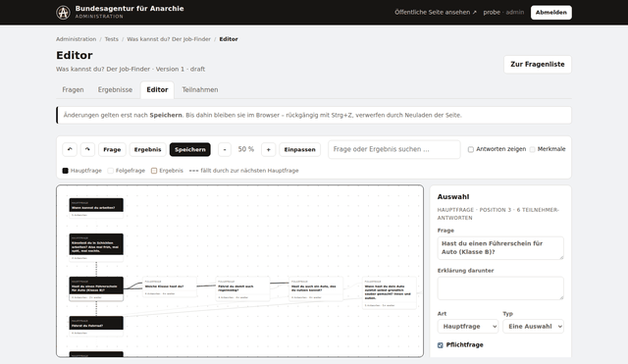The width and height of the screenshot is (628, 364).
Task: Go to 'Zur Fragenliste'
Action: pyautogui.click(x=538, y=65)
